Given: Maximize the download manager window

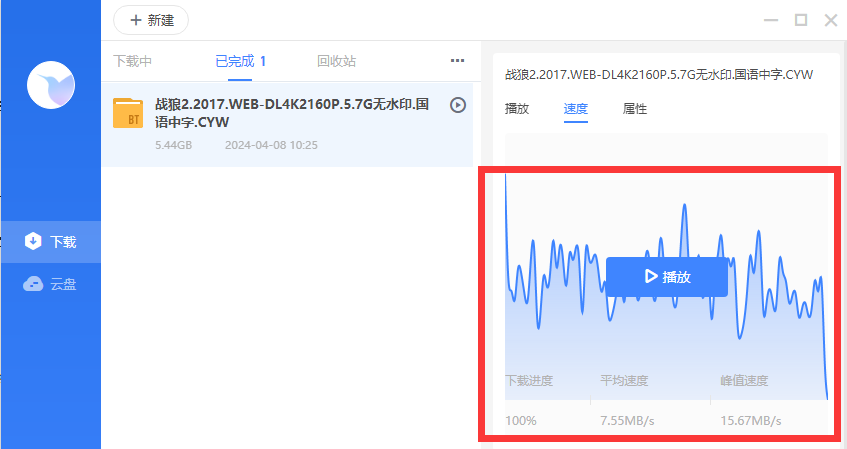Looking at the screenshot, I should (800, 20).
